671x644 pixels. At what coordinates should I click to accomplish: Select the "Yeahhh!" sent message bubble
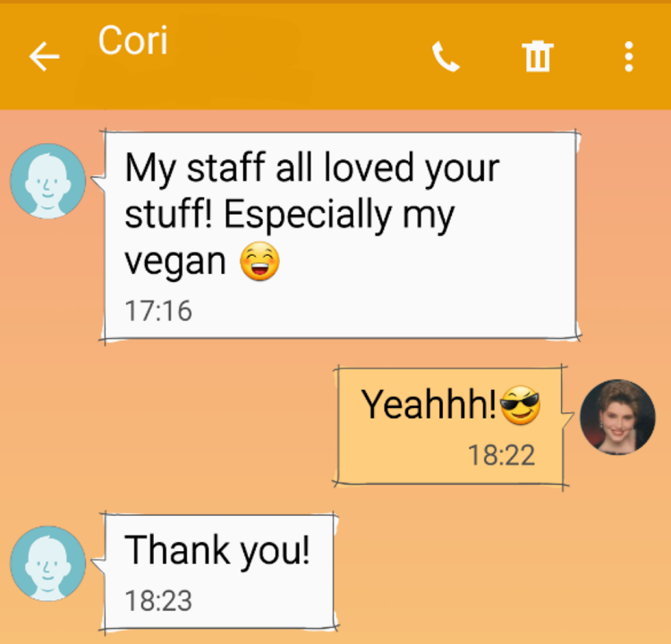(450, 426)
